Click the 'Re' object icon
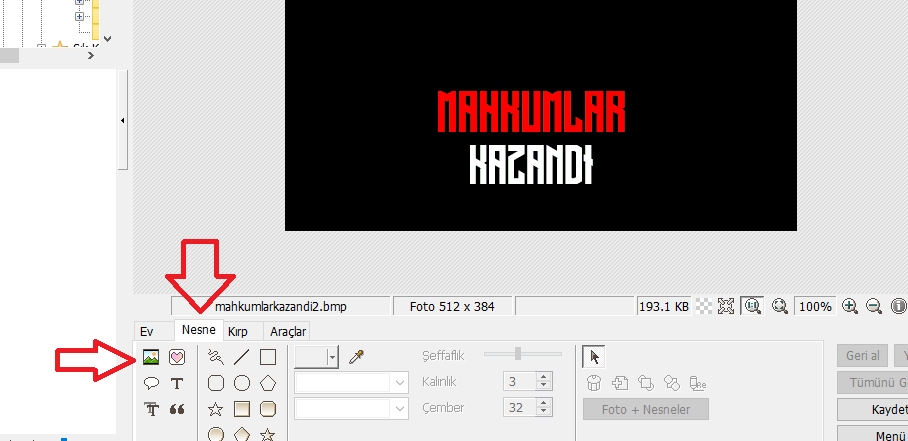The width and height of the screenshot is (908, 441). pyautogui.click(x=698, y=383)
